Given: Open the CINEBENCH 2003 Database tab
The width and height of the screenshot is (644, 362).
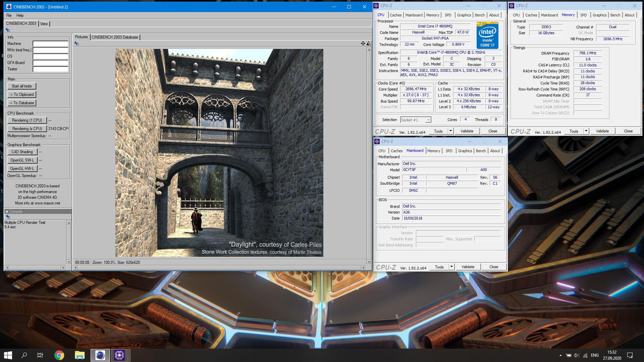Looking at the screenshot, I should coord(115,37).
